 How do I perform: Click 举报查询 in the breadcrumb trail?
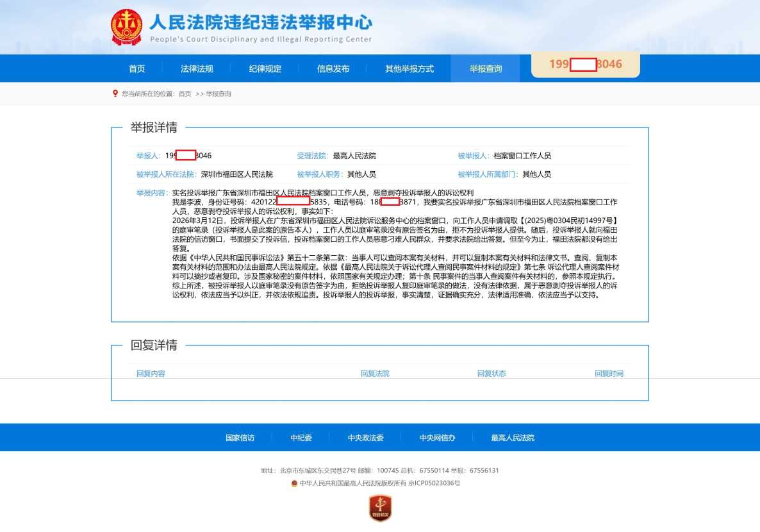[219, 93]
